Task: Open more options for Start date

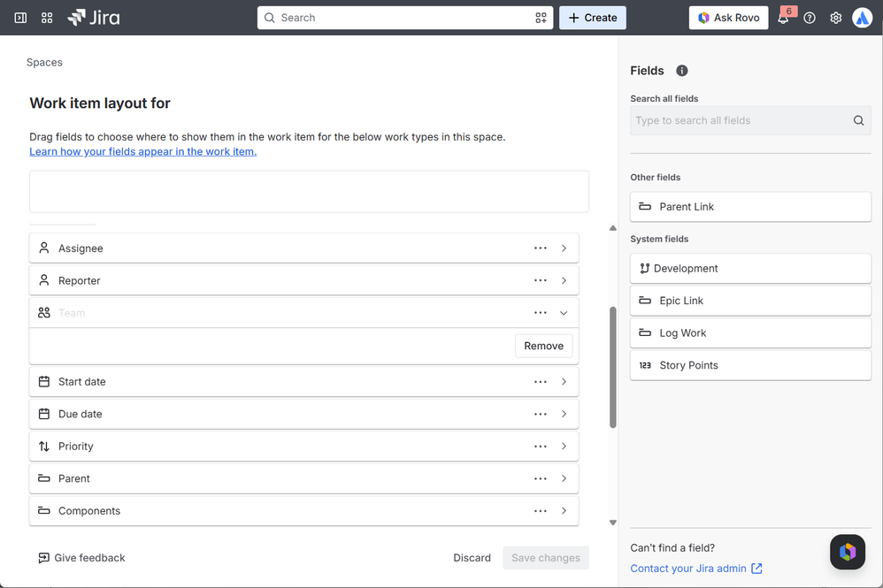Action: pyautogui.click(x=541, y=381)
